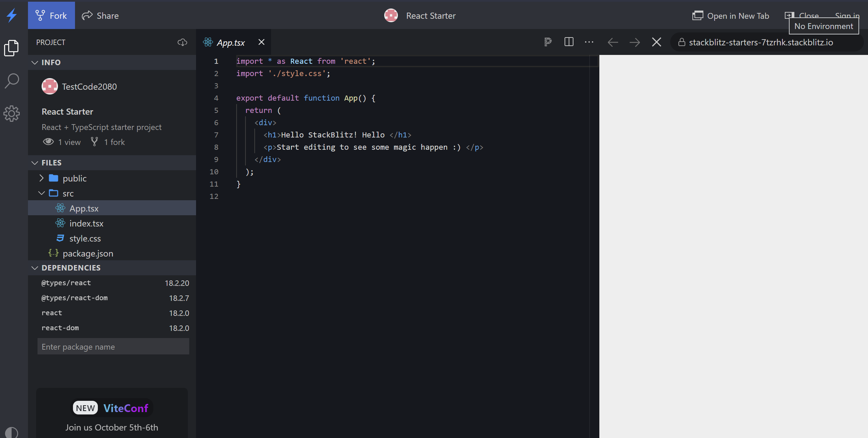The height and width of the screenshot is (438, 868).
Task: Share the project
Action: 100,15
